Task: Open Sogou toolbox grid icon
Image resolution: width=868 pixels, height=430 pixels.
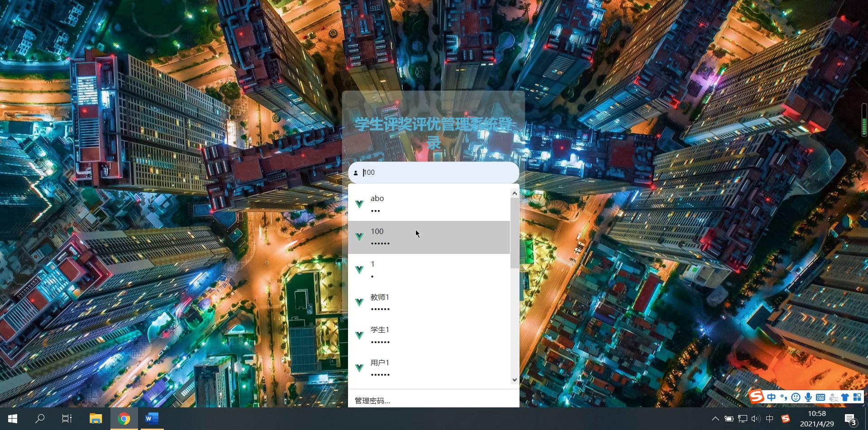Action: point(857,397)
